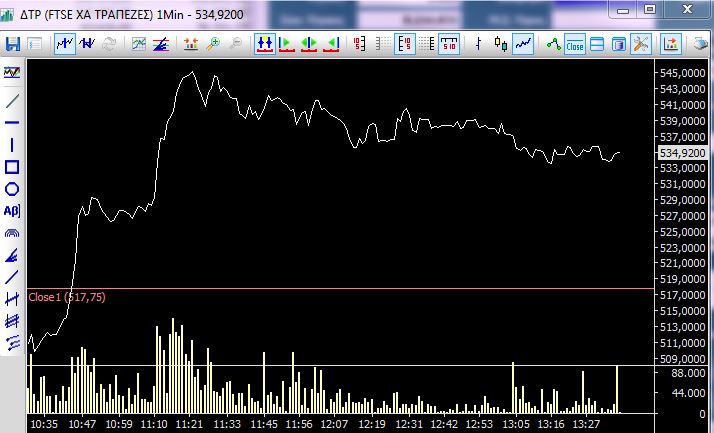Select the Fibonacci arcs drawing tool
This screenshot has height=433, width=714.
[12, 233]
